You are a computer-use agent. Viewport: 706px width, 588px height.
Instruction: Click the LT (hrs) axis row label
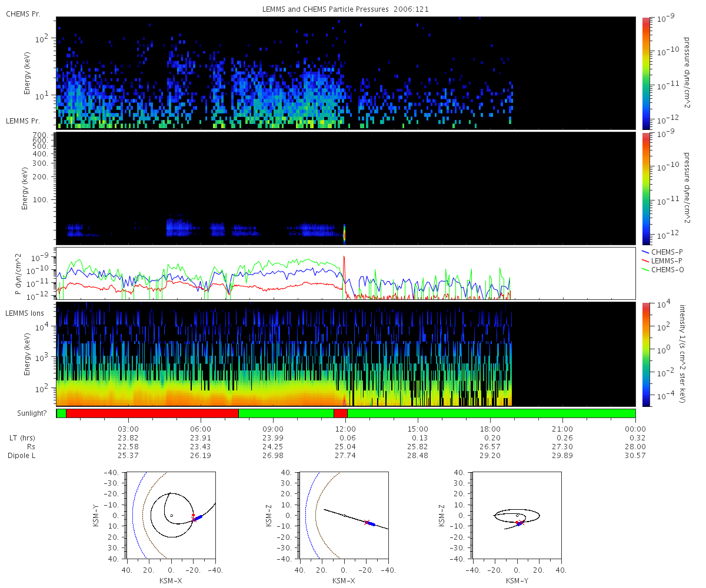(24, 438)
